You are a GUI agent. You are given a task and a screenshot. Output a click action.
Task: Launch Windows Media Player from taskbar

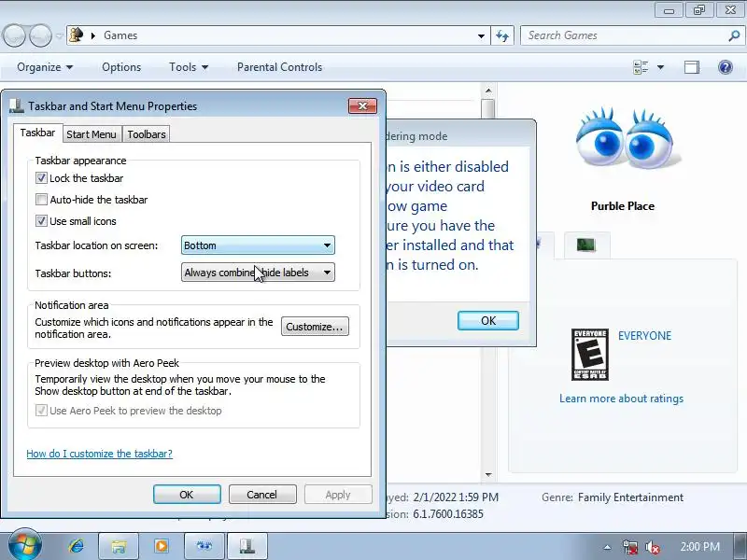[161, 546]
